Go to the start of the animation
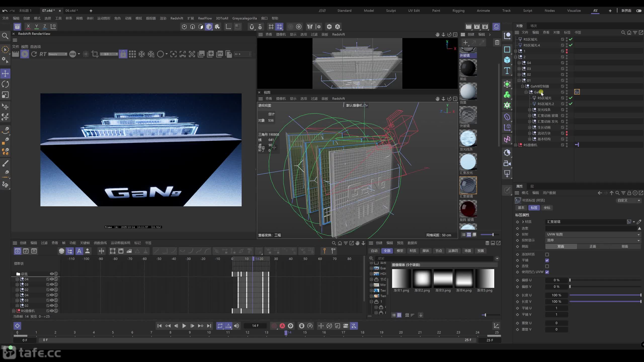Image resolution: width=644 pixels, height=362 pixels. pos(159,326)
